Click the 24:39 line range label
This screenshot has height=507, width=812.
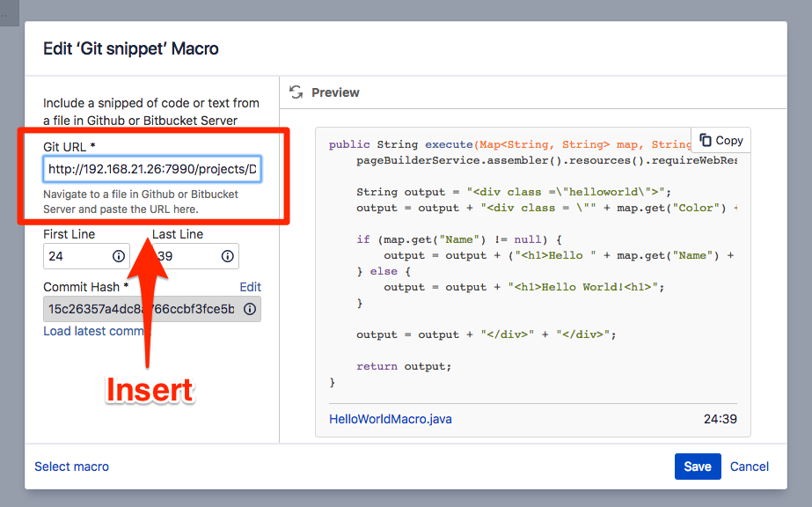(x=720, y=419)
